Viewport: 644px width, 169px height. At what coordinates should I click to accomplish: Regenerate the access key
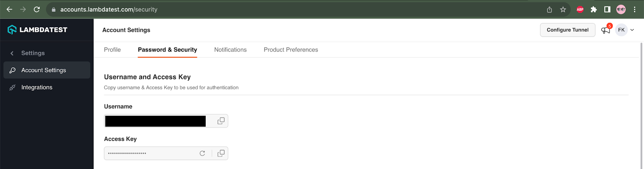(x=202, y=153)
